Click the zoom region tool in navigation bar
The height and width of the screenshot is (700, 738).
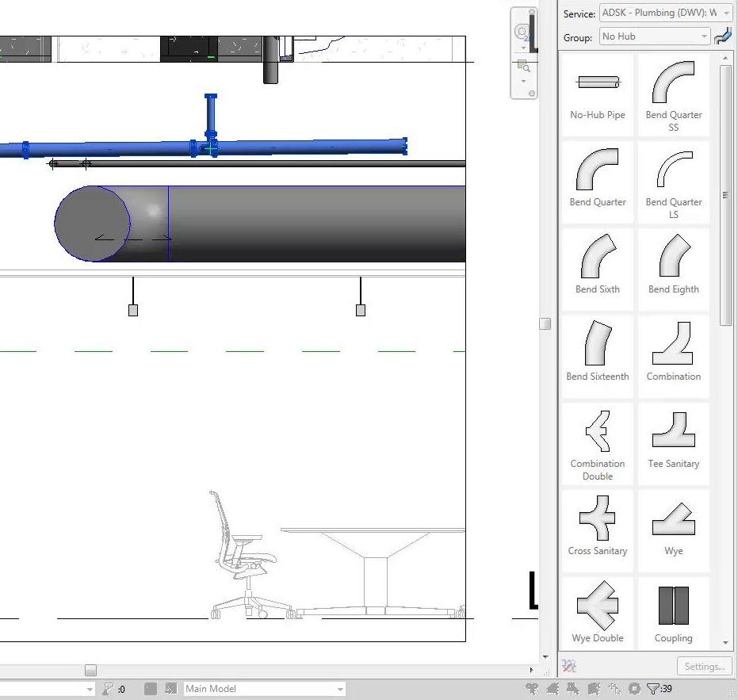(522, 67)
